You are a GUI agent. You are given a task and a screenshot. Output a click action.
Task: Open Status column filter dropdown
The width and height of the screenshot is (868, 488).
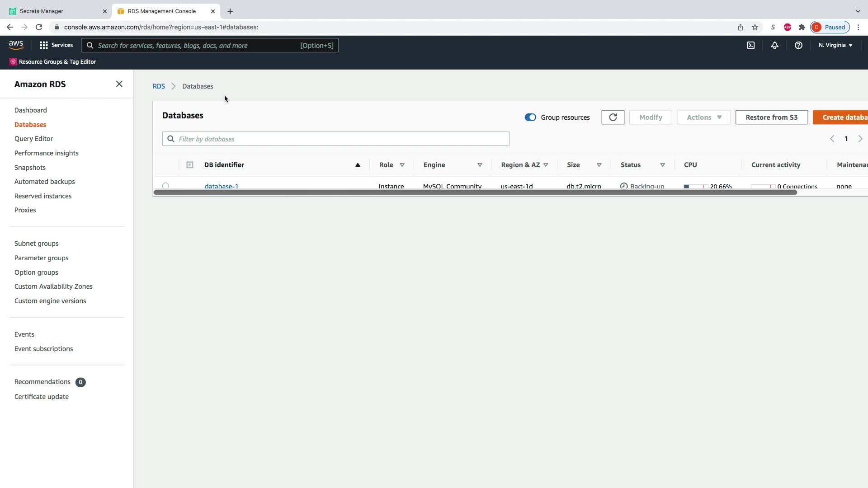662,165
